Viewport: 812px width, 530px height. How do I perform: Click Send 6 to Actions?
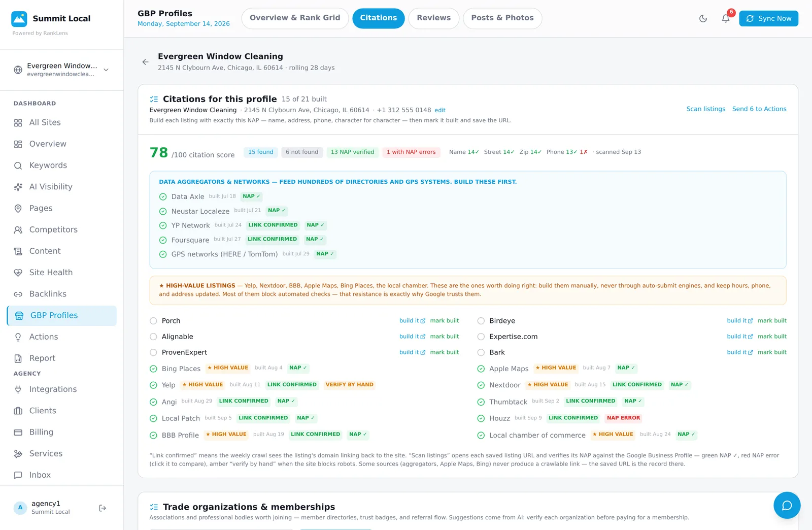pos(759,109)
